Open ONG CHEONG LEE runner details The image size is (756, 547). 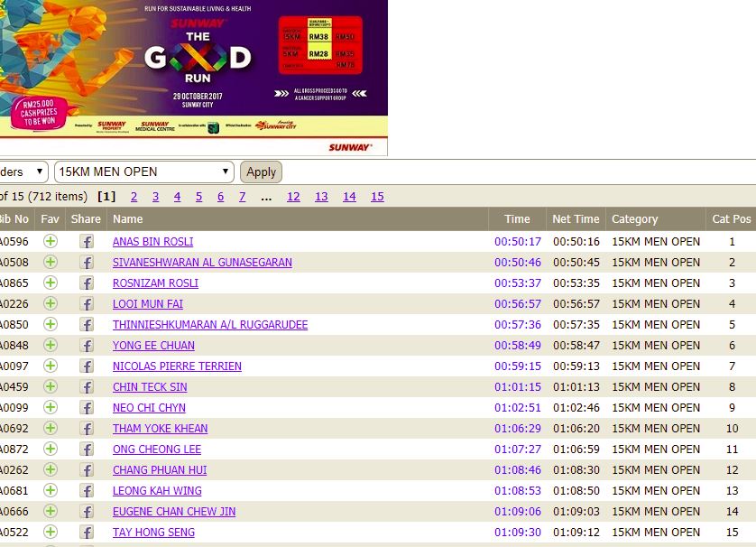coord(157,450)
